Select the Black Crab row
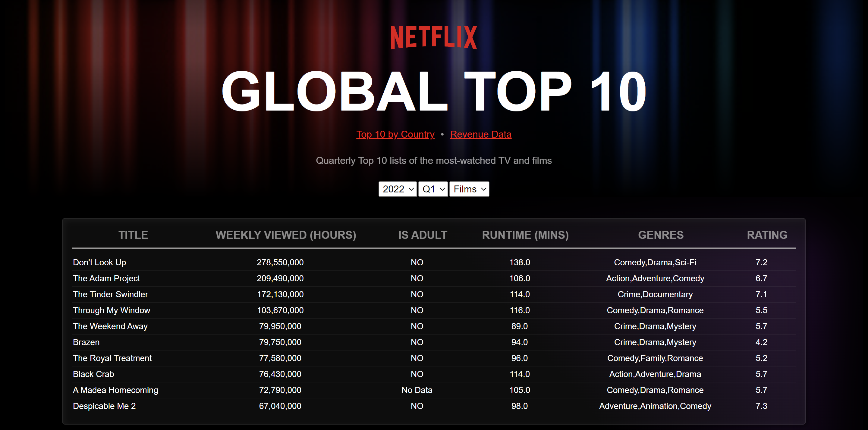 pos(93,374)
